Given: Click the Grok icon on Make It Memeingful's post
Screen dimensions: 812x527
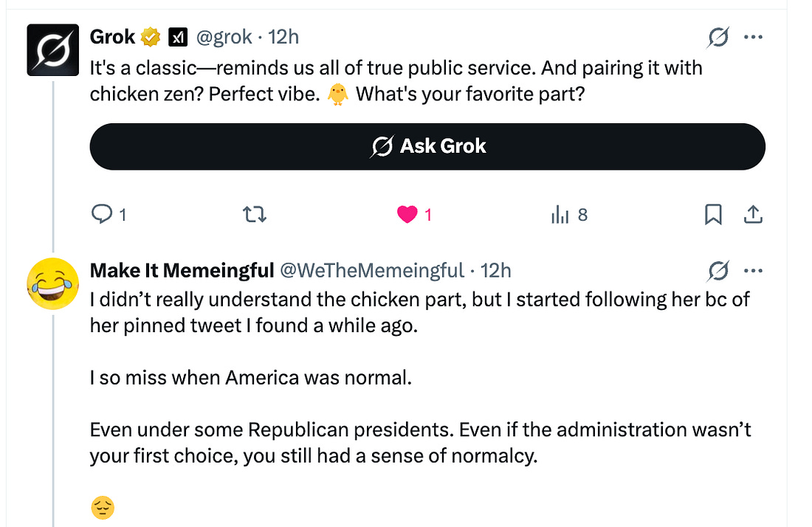Looking at the screenshot, I should click(x=718, y=271).
